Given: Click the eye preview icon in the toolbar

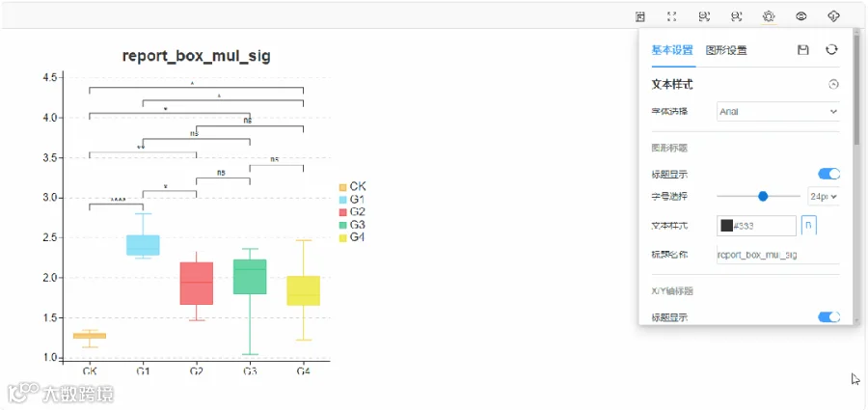Looking at the screenshot, I should (801, 16).
